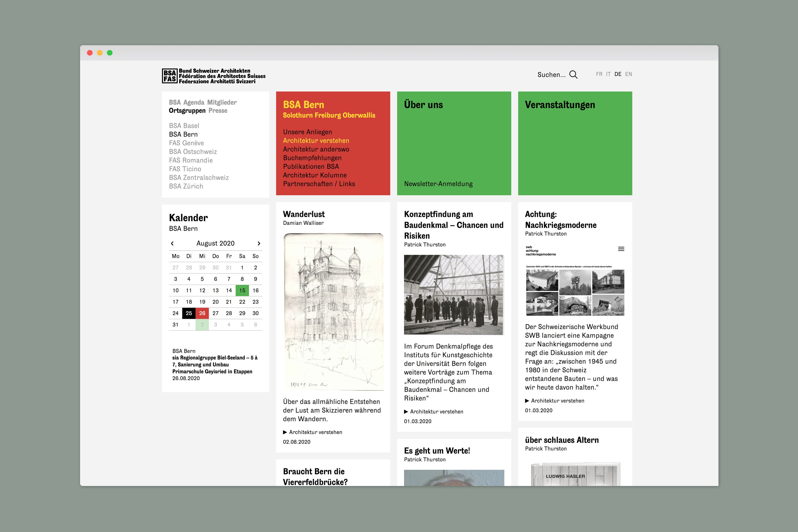Go to previous month in calendar
Image resolution: width=798 pixels, height=532 pixels.
[x=172, y=243]
